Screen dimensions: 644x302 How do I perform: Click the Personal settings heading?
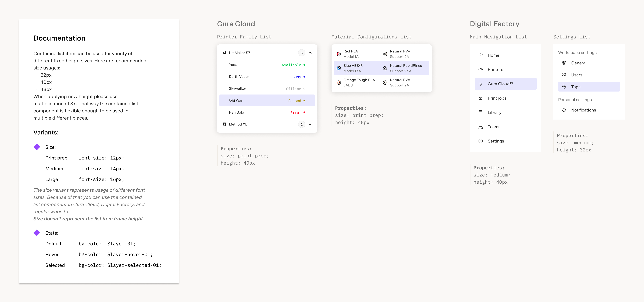click(x=575, y=100)
